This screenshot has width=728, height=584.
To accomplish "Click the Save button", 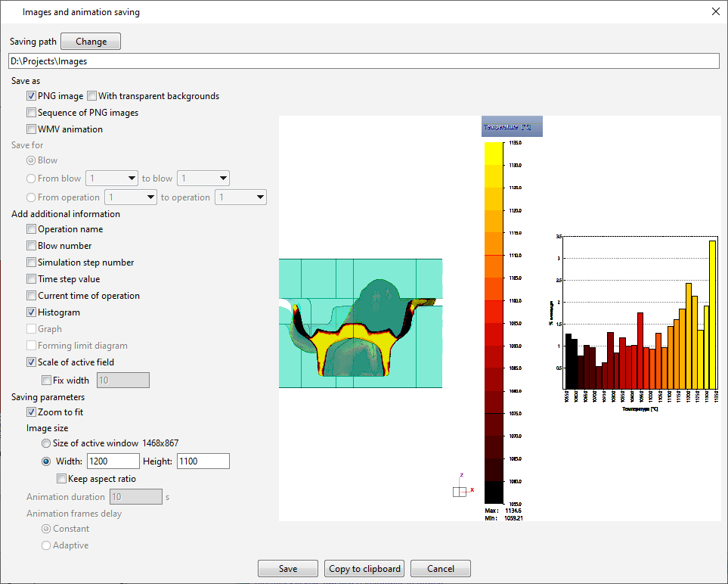I will pos(287,569).
